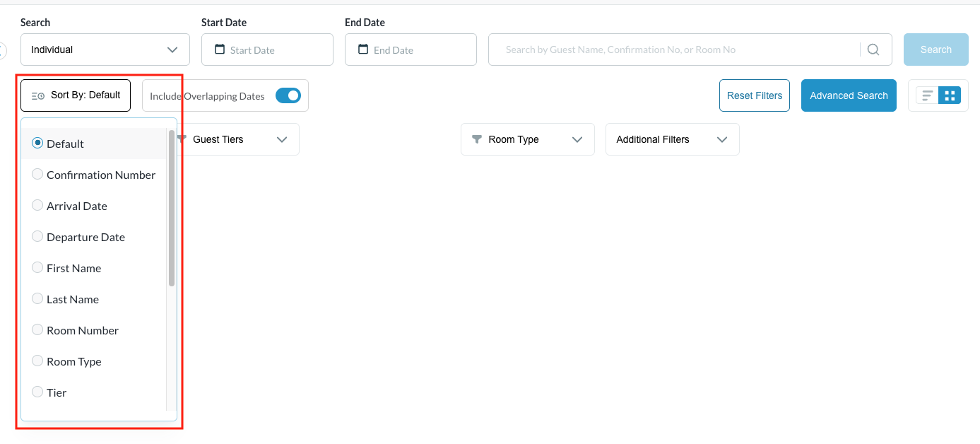Expand the Guest Tiers dropdown

click(x=237, y=139)
